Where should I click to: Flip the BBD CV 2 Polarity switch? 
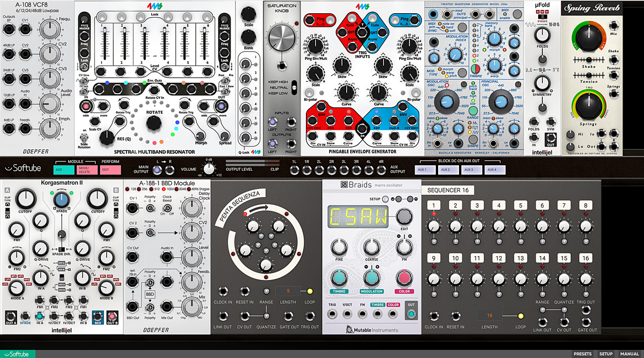tap(150, 232)
